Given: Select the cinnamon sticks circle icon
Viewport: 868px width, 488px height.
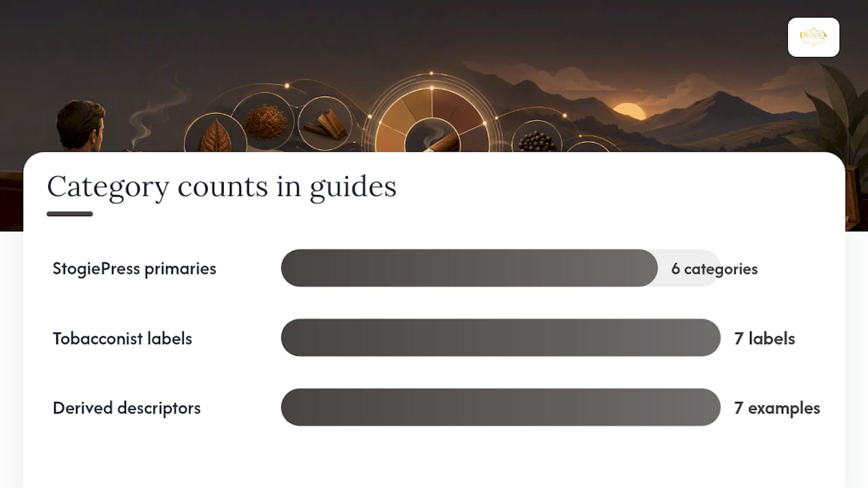Looking at the screenshot, I should point(325,123).
